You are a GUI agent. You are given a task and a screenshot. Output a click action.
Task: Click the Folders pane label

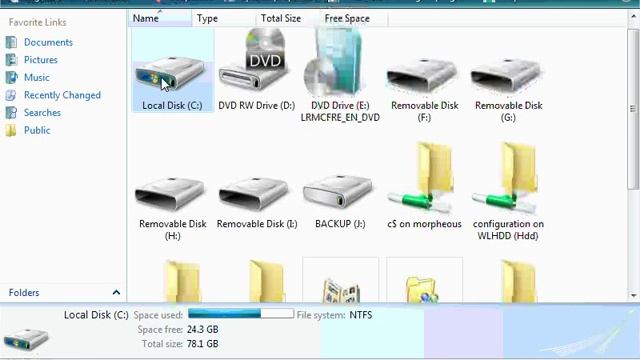click(x=24, y=293)
